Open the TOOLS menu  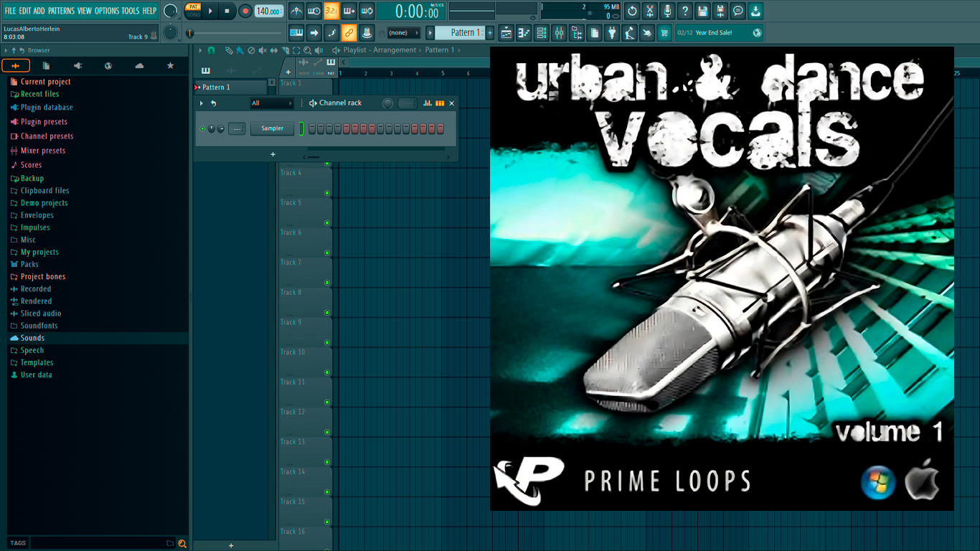tap(131, 11)
